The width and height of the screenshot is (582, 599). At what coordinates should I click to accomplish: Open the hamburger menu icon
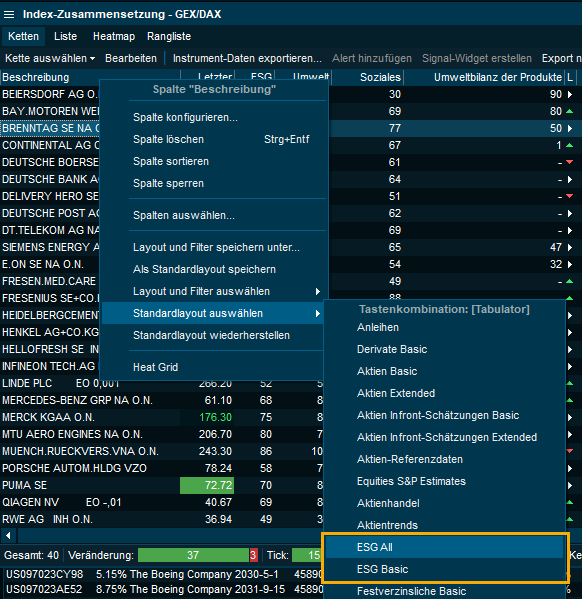(x=9, y=15)
